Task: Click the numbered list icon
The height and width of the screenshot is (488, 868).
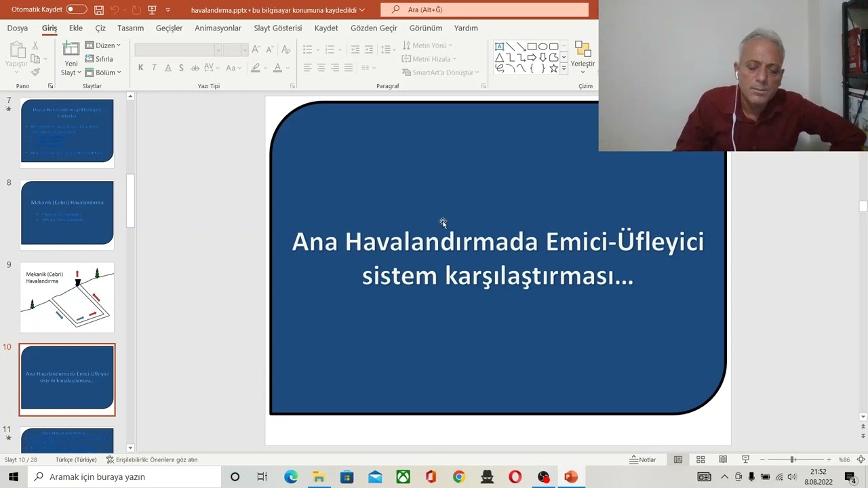Action: tap(332, 49)
